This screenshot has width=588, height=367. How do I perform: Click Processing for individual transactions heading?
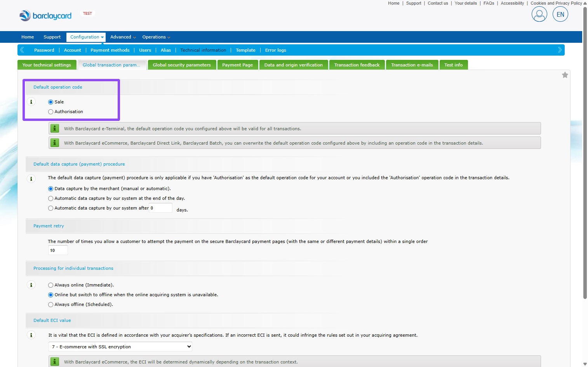point(73,268)
